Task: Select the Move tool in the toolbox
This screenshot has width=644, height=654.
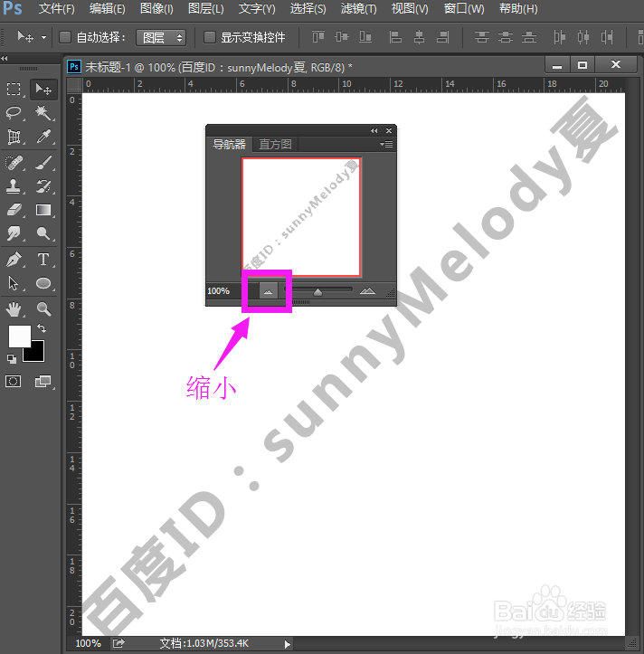Action: pos(43,90)
